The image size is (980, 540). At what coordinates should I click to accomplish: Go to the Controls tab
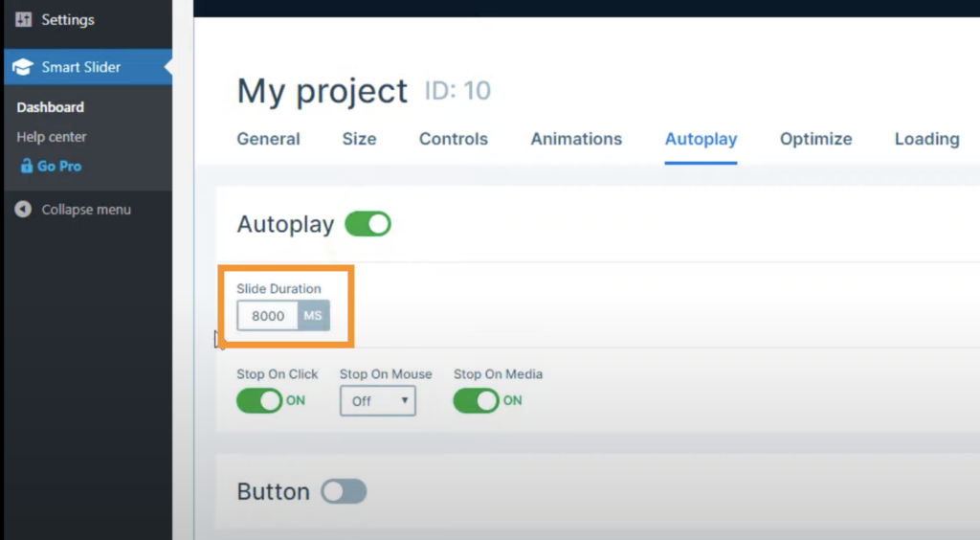pyautogui.click(x=453, y=140)
